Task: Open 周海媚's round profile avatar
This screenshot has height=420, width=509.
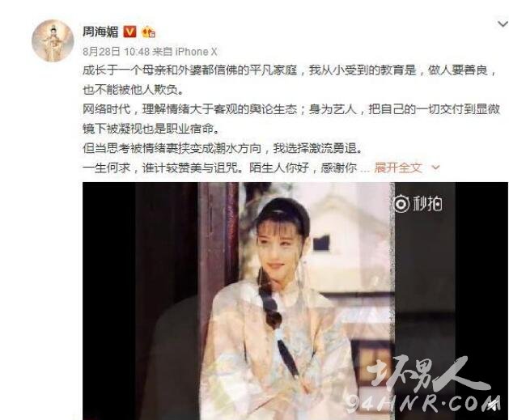Action: click(53, 40)
